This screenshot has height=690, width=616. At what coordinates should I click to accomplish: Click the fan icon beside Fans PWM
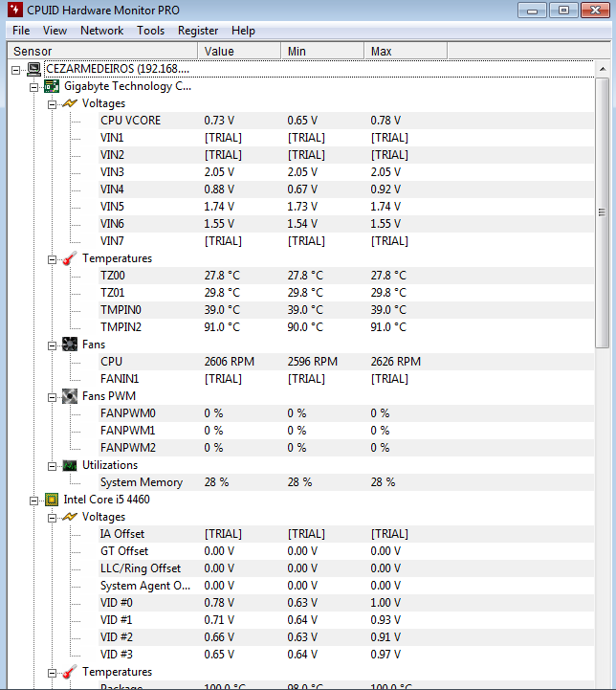tap(70, 396)
